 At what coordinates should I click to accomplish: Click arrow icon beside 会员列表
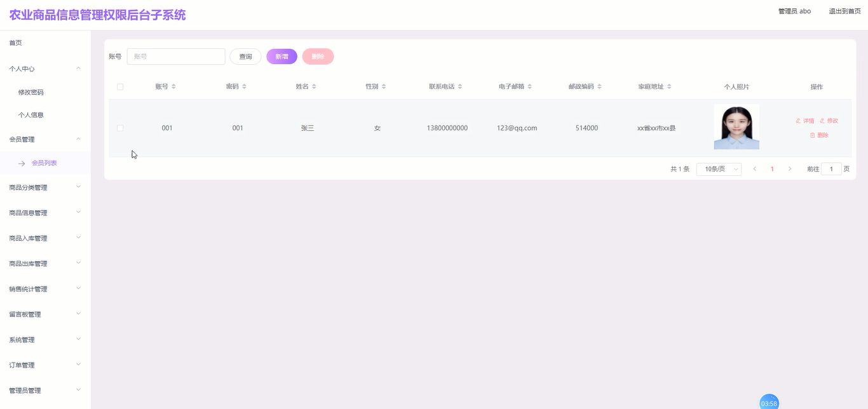point(22,163)
